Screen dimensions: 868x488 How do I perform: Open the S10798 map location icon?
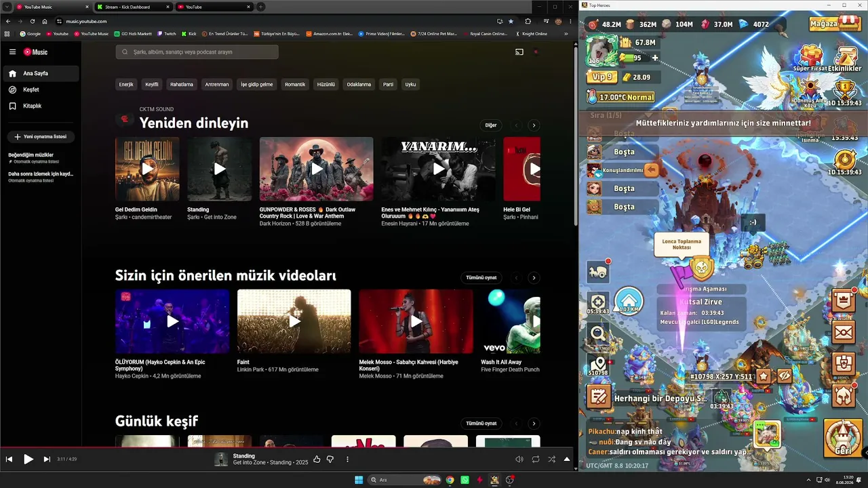pos(598,365)
